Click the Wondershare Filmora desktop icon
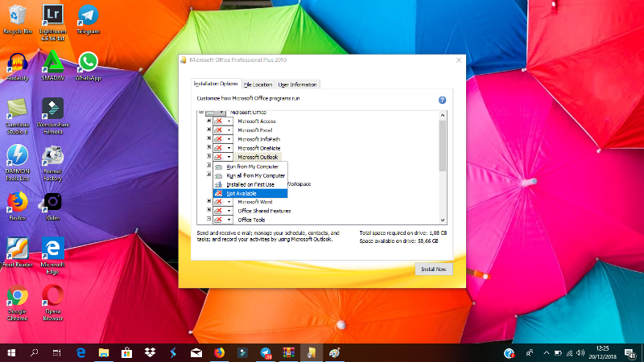The width and height of the screenshot is (644, 362). [x=52, y=117]
